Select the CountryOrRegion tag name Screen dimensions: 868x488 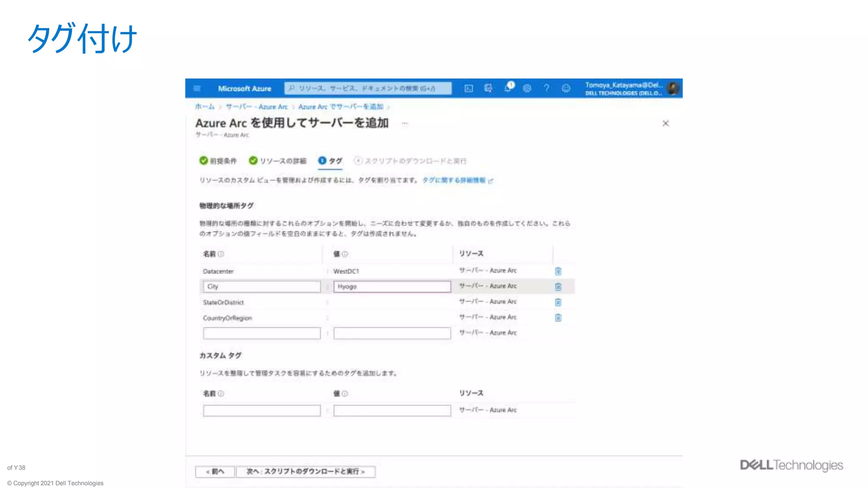tap(227, 318)
